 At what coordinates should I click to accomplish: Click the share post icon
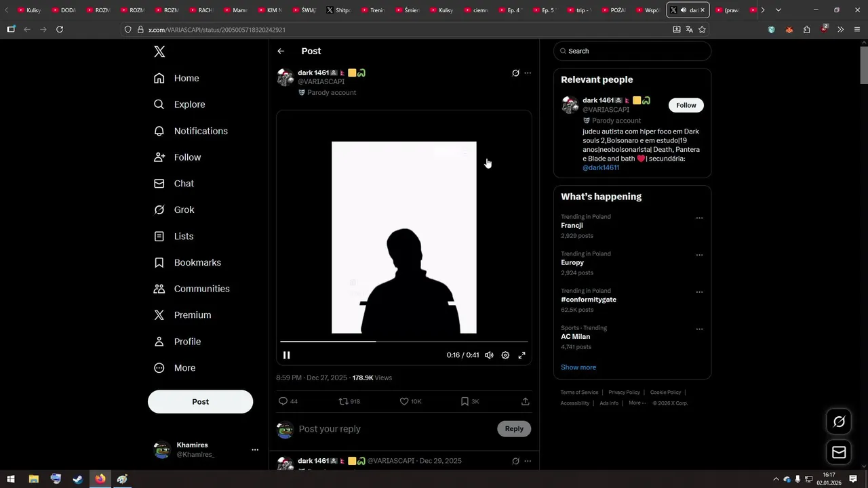525,401
